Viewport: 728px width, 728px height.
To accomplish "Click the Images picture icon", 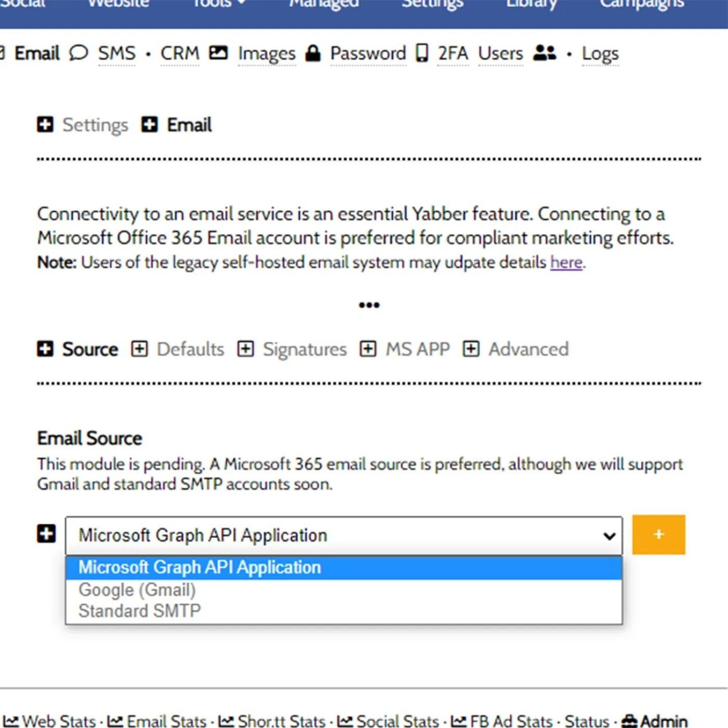I will (218, 53).
